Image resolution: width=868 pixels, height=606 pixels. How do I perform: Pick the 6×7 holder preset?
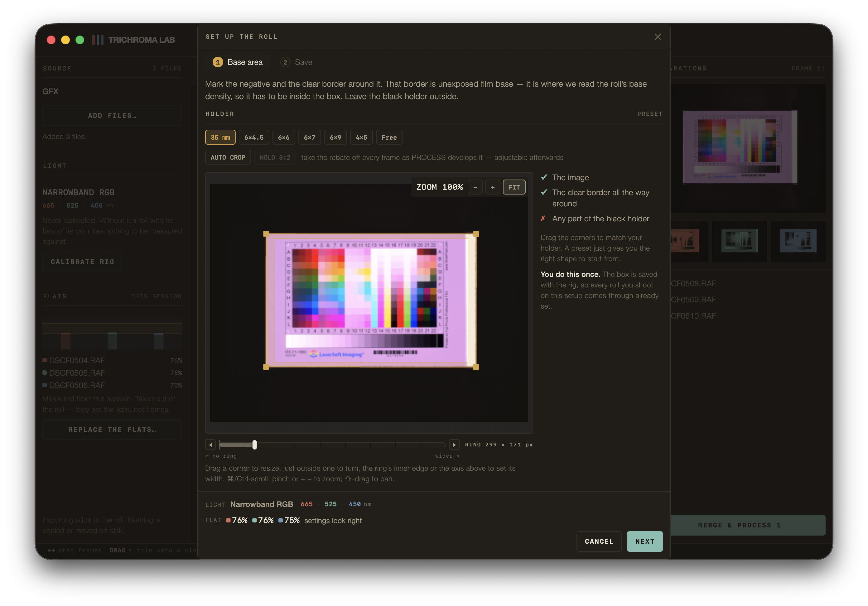click(x=310, y=137)
